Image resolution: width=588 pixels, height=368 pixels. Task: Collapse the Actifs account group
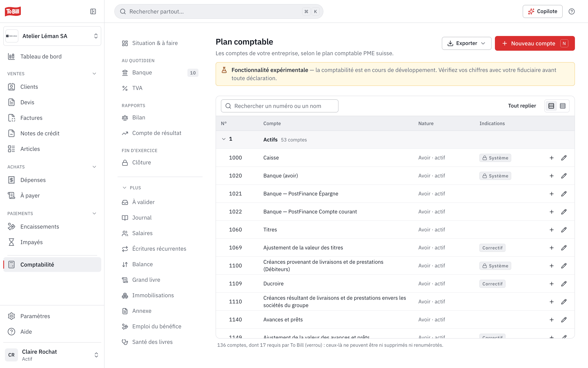[x=224, y=139]
